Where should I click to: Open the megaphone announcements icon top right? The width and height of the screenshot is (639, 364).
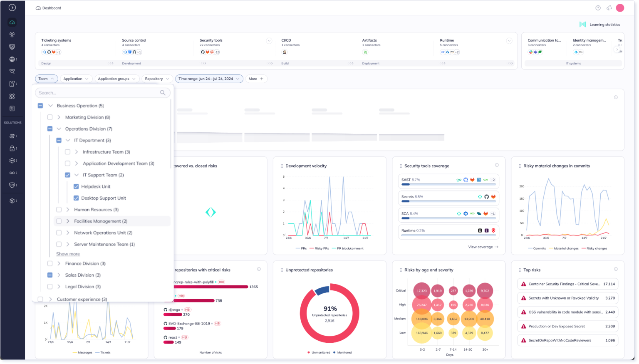click(609, 8)
